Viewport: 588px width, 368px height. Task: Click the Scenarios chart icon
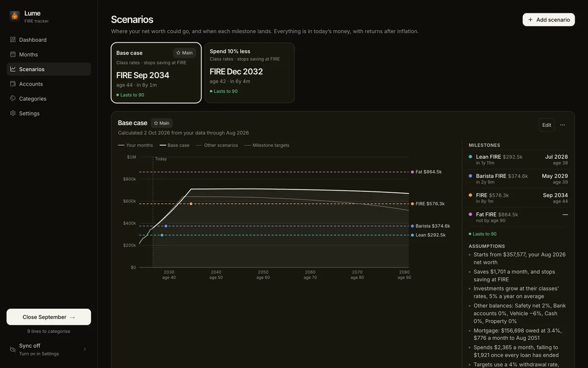coord(13,69)
